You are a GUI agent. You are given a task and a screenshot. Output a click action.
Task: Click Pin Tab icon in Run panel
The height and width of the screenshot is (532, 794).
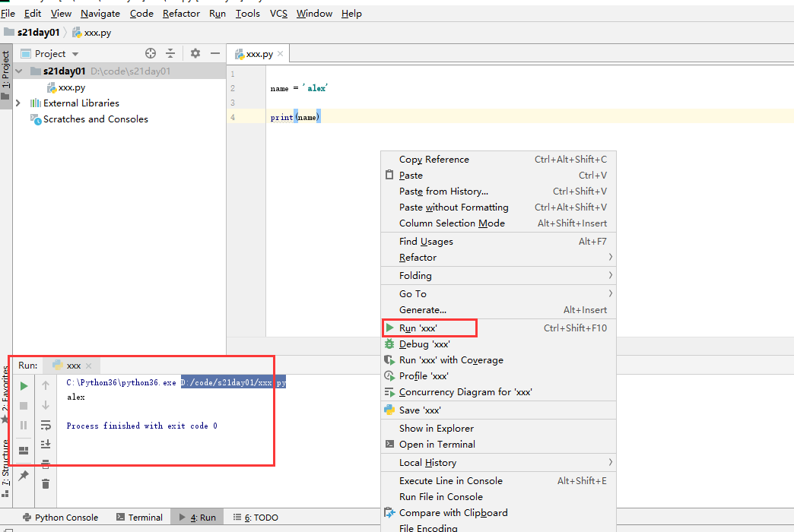click(x=24, y=475)
